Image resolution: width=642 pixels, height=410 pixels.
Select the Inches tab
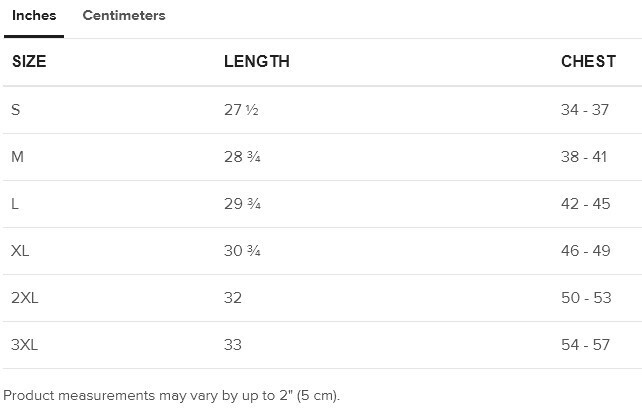pyautogui.click(x=34, y=16)
